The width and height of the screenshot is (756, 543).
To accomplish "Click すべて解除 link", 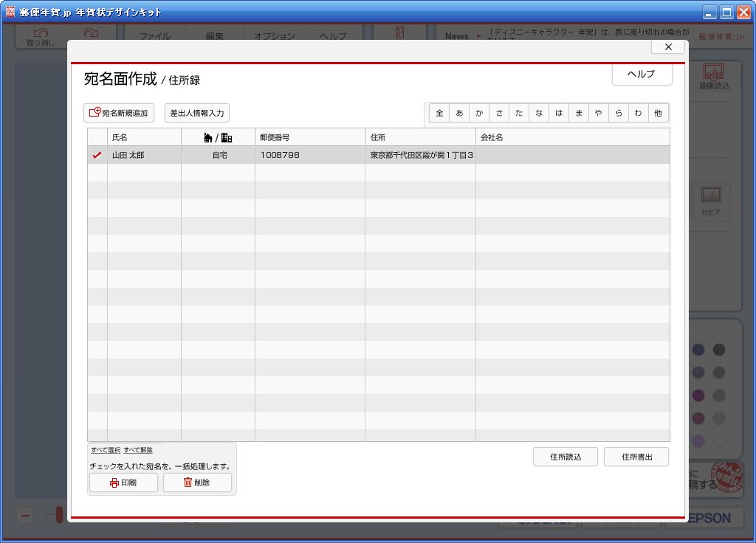I will pos(138,450).
